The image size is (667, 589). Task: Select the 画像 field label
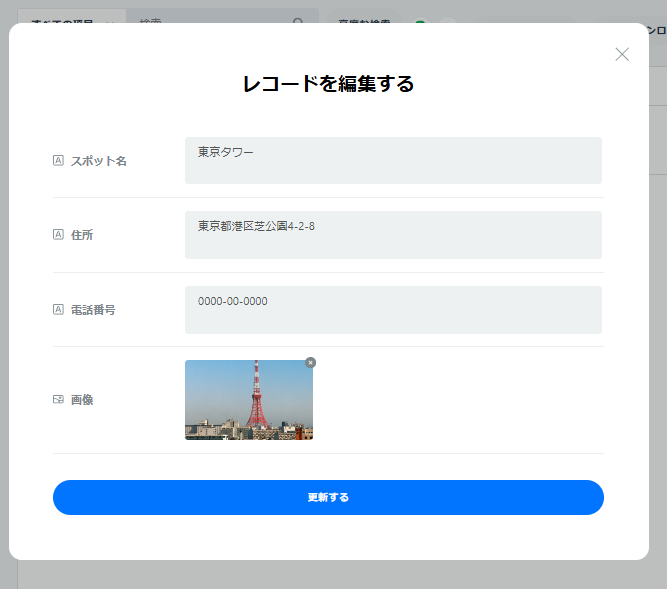click(x=82, y=400)
